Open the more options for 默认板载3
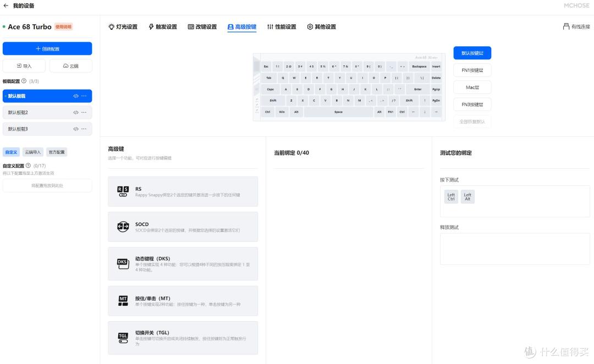594x364 pixels. (84, 129)
